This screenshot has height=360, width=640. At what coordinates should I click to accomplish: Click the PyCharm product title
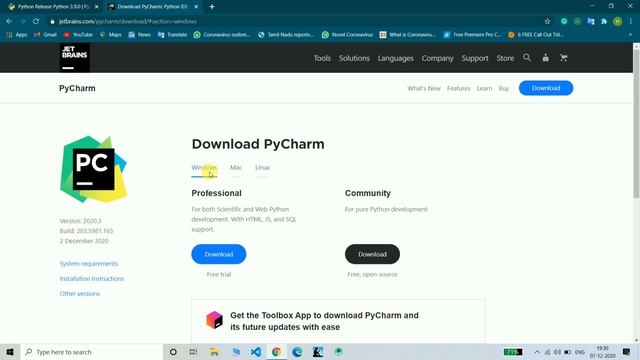click(77, 88)
